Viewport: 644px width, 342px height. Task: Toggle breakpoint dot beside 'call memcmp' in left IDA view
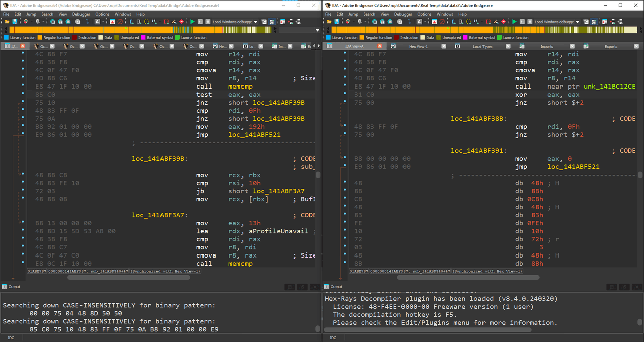click(x=23, y=86)
